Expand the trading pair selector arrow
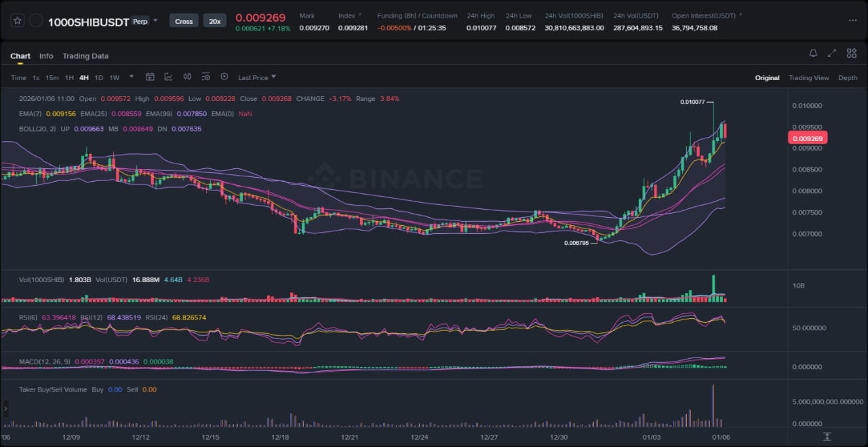 (155, 20)
